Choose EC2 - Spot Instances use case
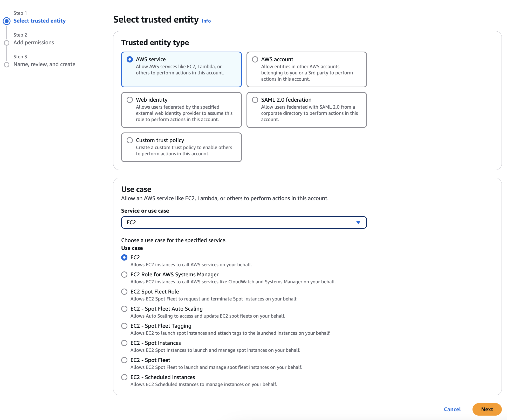 click(124, 343)
